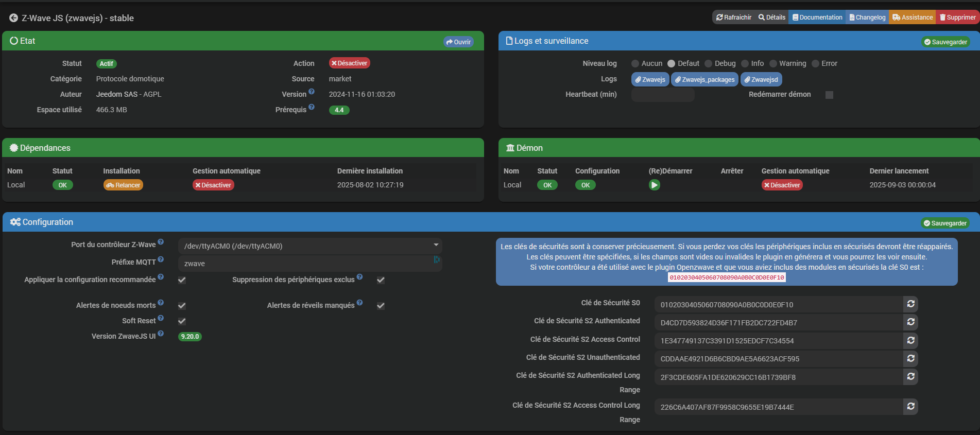This screenshot has width=980, height=435.
Task: Disable automatic management for Dépendances
Action: tap(213, 185)
